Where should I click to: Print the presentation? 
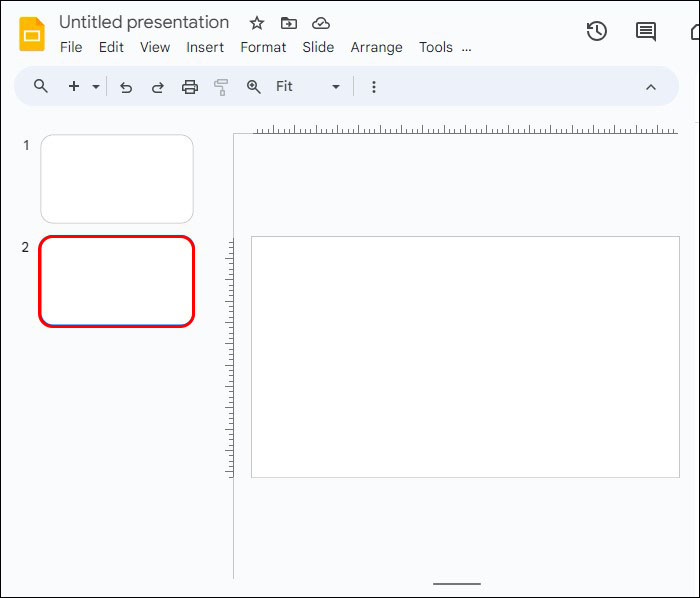point(190,87)
